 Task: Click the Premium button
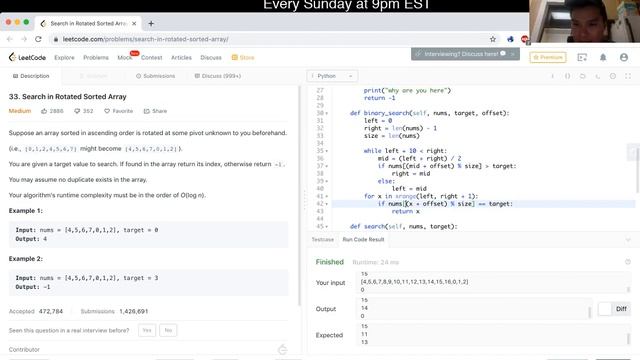coord(548,58)
